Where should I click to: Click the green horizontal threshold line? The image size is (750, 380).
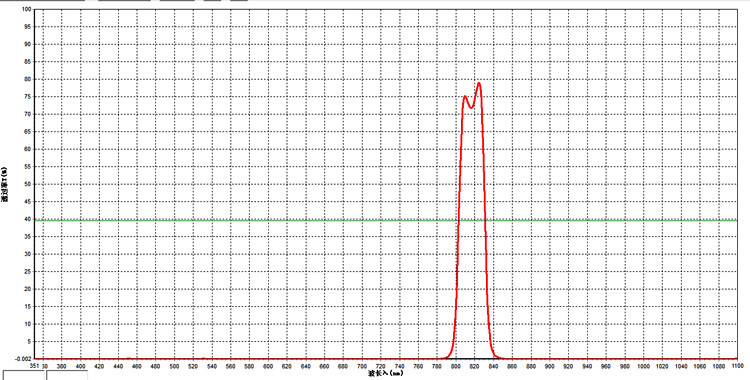click(x=386, y=220)
